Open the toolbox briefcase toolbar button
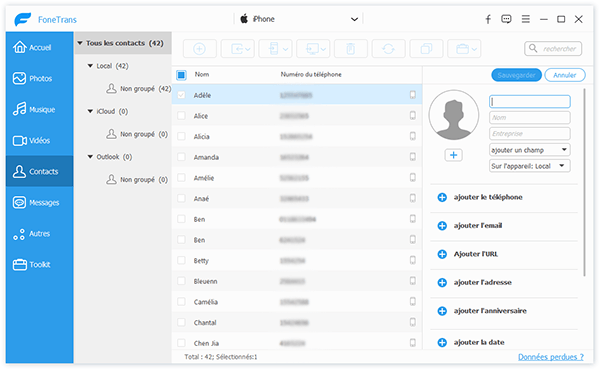 click(464, 49)
